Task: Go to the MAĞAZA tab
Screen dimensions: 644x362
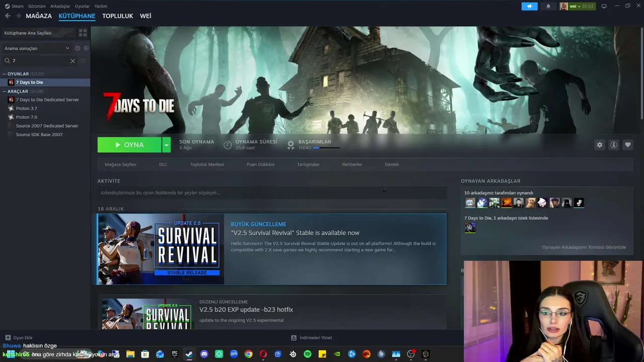Action: pos(39,16)
